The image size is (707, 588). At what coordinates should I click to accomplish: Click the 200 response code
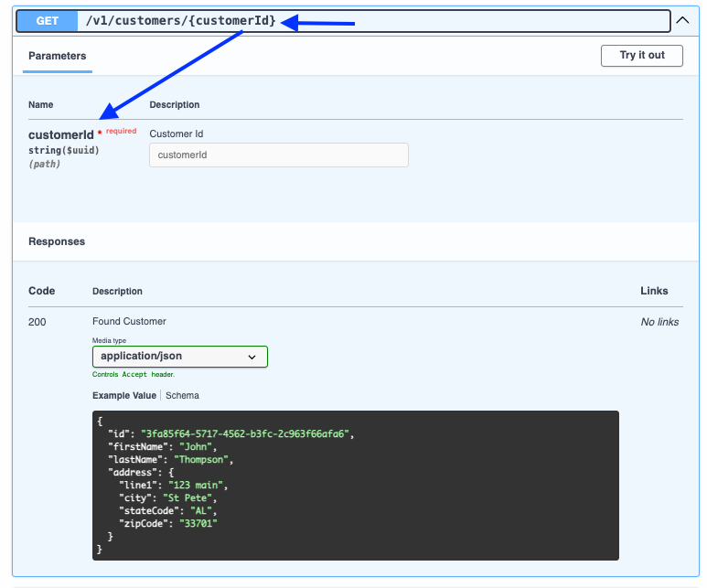coord(37,322)
